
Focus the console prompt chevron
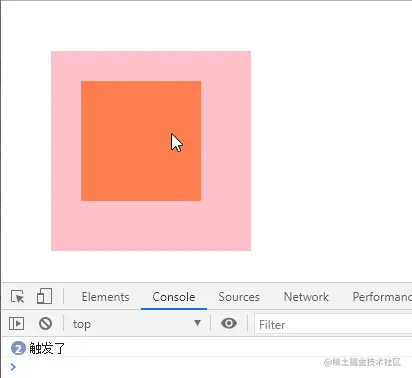[x=13, y=367]
